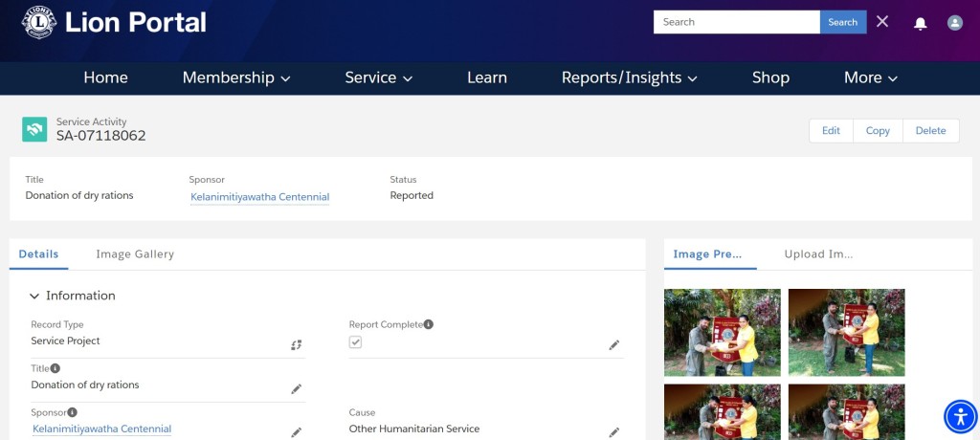Open the first image preview thumbnail

[x=722, y=333]
